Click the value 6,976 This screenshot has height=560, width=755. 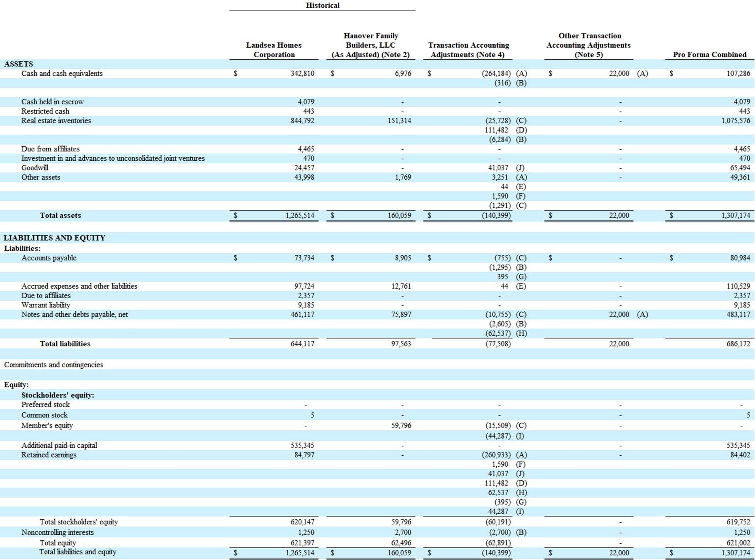[403, 73]
